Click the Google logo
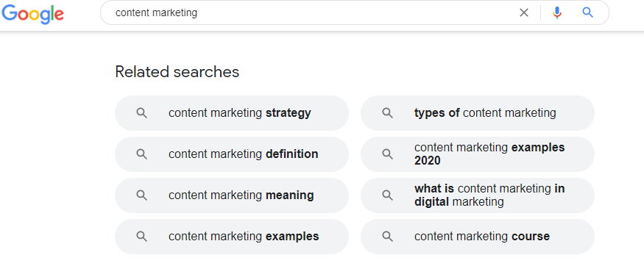 [33, 14]
